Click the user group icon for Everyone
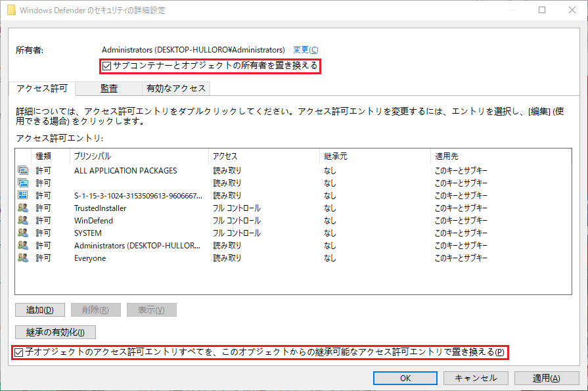 click(x=23, y=258)
